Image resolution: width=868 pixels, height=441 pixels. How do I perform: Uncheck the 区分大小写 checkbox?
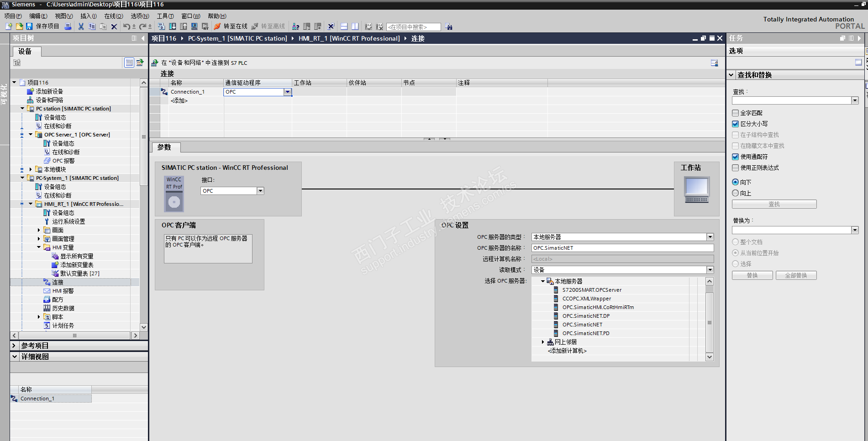[x=735, y=124]
